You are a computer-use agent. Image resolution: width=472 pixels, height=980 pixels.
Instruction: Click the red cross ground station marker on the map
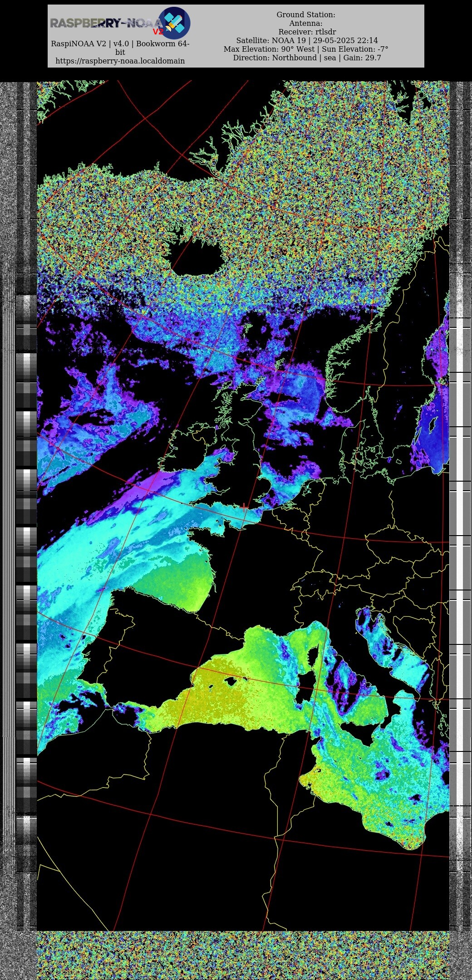click(x=245, y=507)
